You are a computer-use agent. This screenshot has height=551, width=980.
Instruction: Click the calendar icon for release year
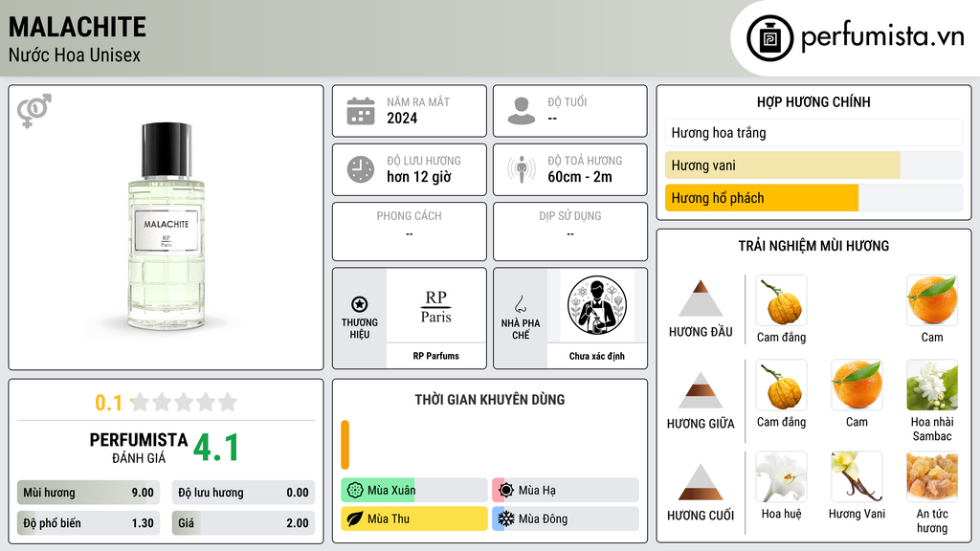point(361,111)
